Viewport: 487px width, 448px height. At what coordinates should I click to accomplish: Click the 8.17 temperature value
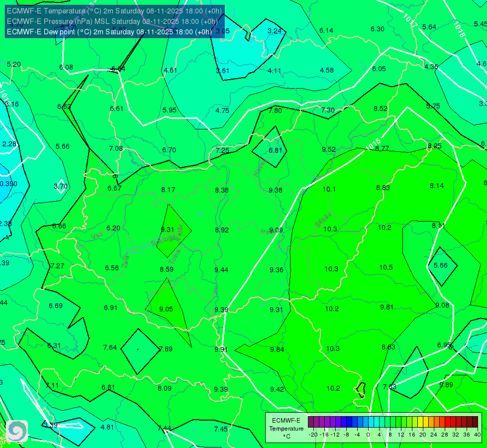168,189
